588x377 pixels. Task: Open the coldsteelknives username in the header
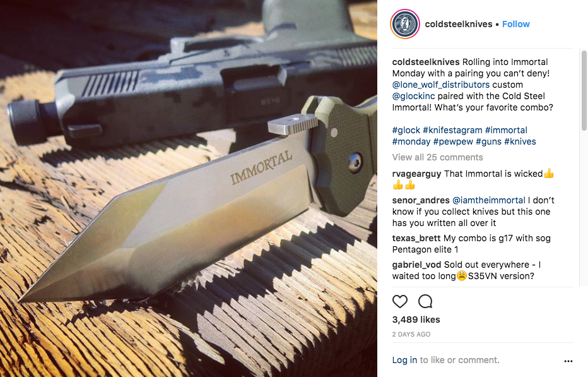point(458,24)
